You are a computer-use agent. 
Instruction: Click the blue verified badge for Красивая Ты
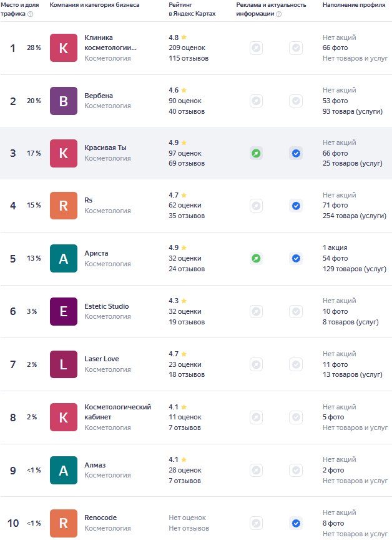[296, 153]
